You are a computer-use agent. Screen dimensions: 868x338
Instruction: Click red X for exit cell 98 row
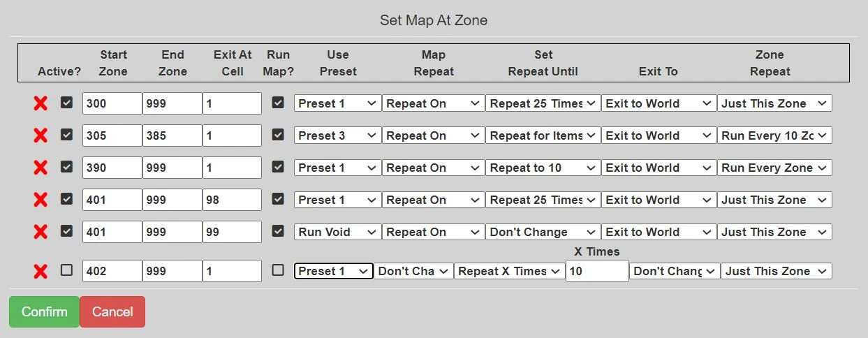41,200
